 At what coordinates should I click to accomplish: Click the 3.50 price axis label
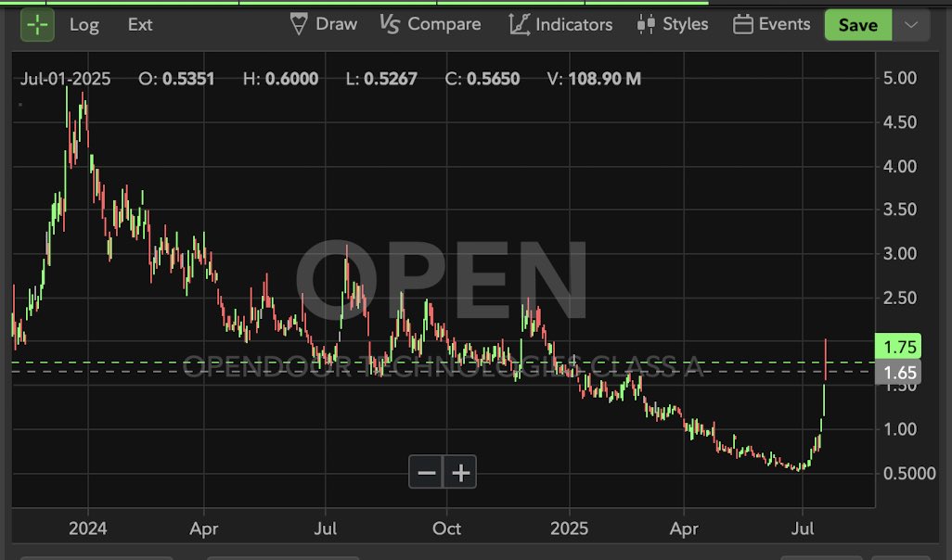(x=900, y=210)
